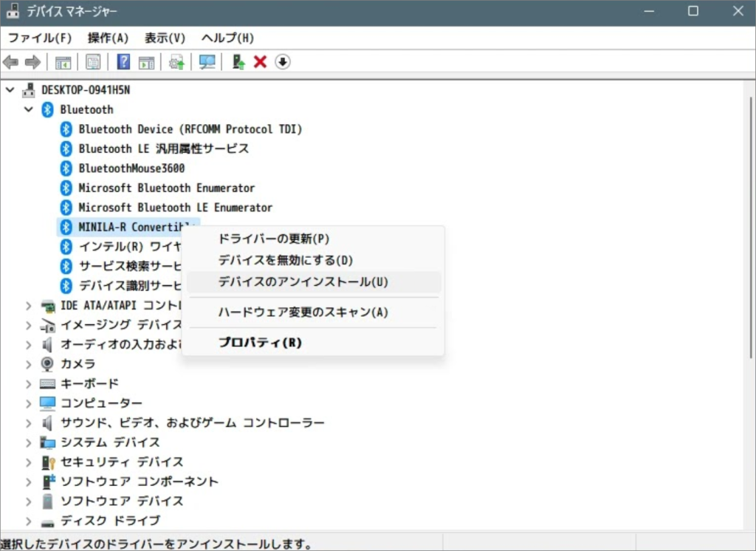Viewport: 756px width, 551px height.
Task: Click the Forward arrow toolbar icon
Action: (x=32, y=62)
